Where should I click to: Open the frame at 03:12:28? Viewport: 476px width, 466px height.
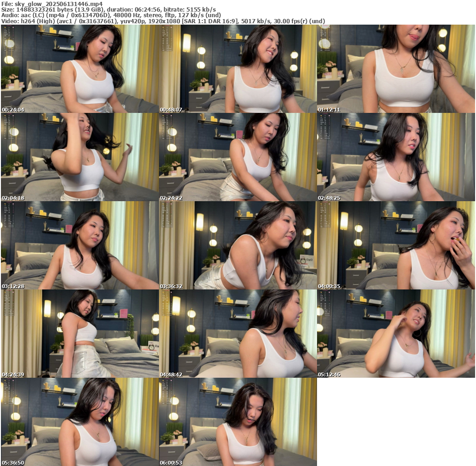pos(80,245)
